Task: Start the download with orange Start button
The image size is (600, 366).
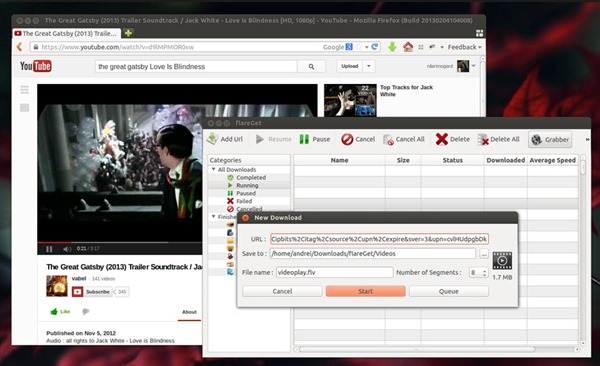Action: coord(365,291)
